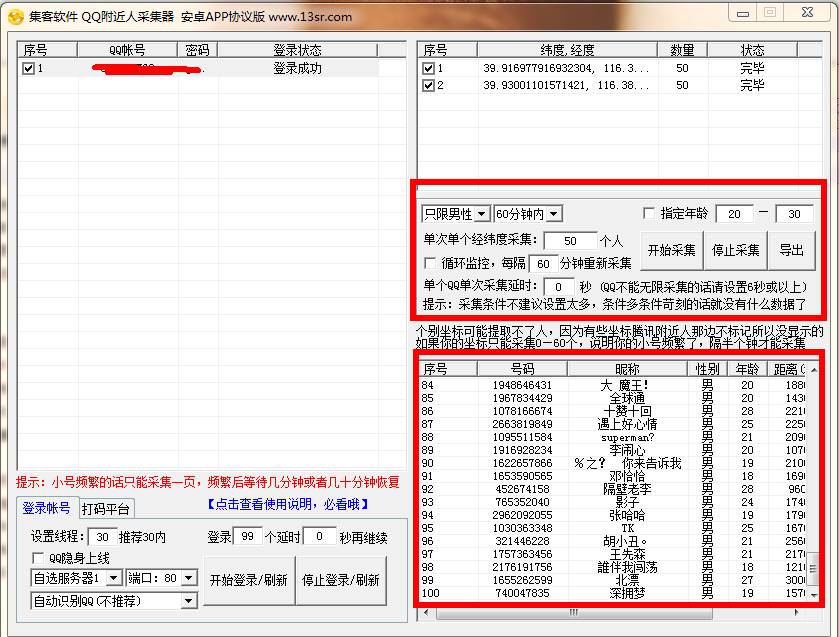This screenshot has width=839, height=637.
Task: Select result row nicknamed 李闹心
Action: (x=613, y=450)
